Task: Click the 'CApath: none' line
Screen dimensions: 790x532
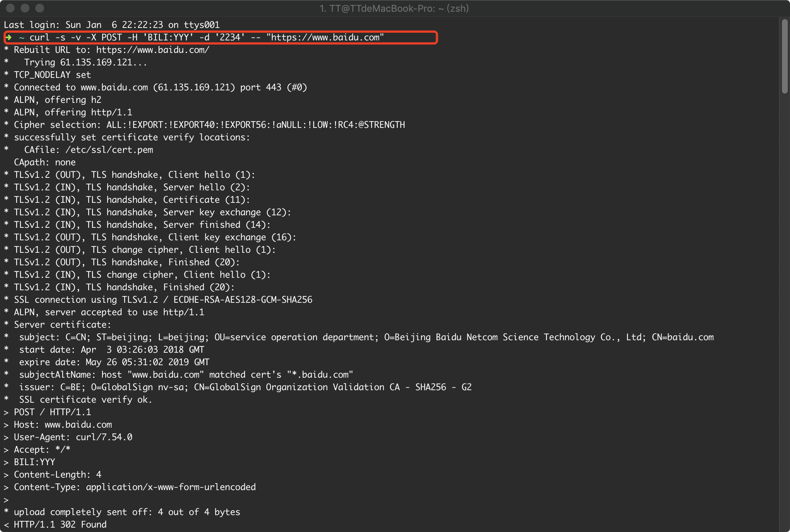Action: coord(45,162)
